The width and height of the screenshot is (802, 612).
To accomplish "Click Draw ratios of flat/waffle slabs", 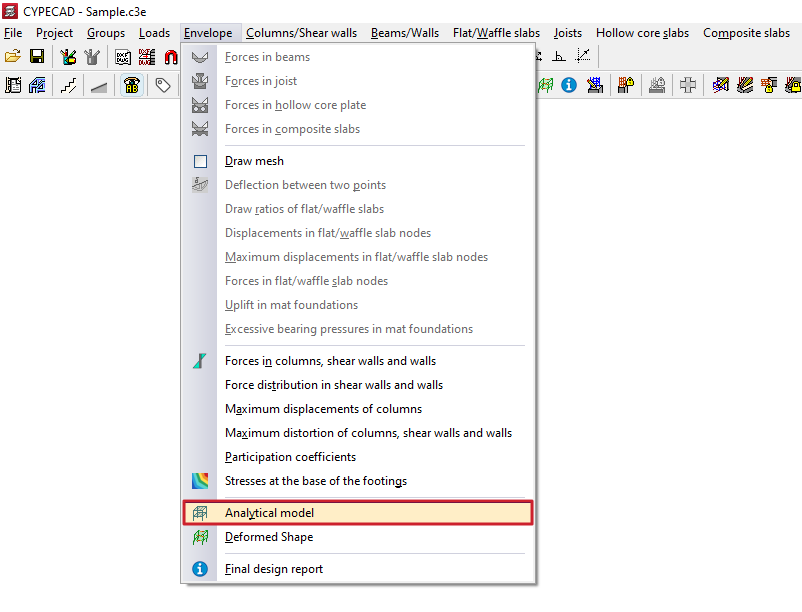I will (x=358, y=209).
